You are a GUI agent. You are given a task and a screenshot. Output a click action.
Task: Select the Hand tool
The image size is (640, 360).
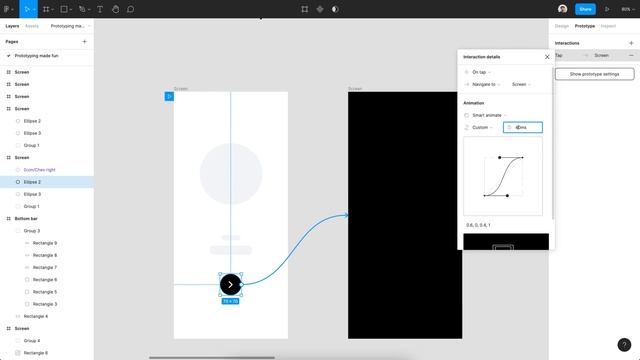click(116, 9)
